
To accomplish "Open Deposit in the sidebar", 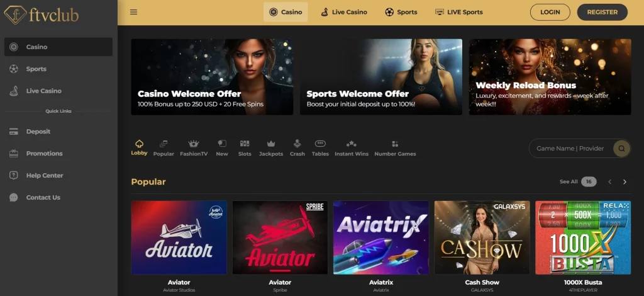I will 38,132.
